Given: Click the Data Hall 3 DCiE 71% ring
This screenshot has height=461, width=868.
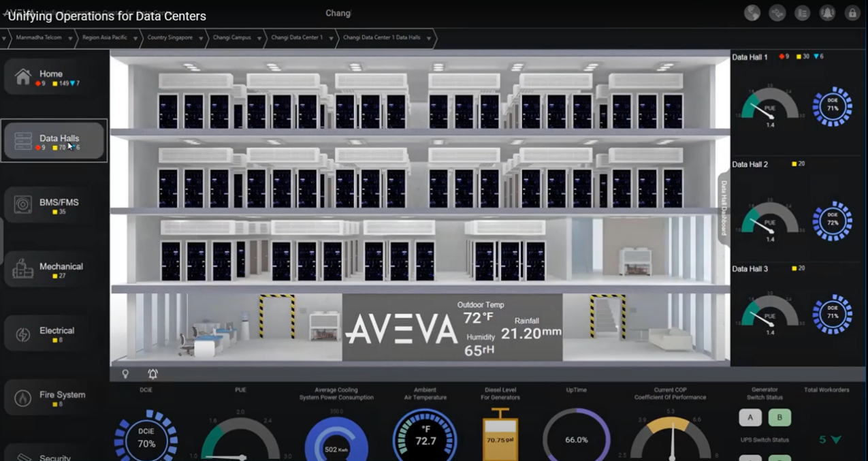Looking at the screenshot, I should [x=832, y=314].
